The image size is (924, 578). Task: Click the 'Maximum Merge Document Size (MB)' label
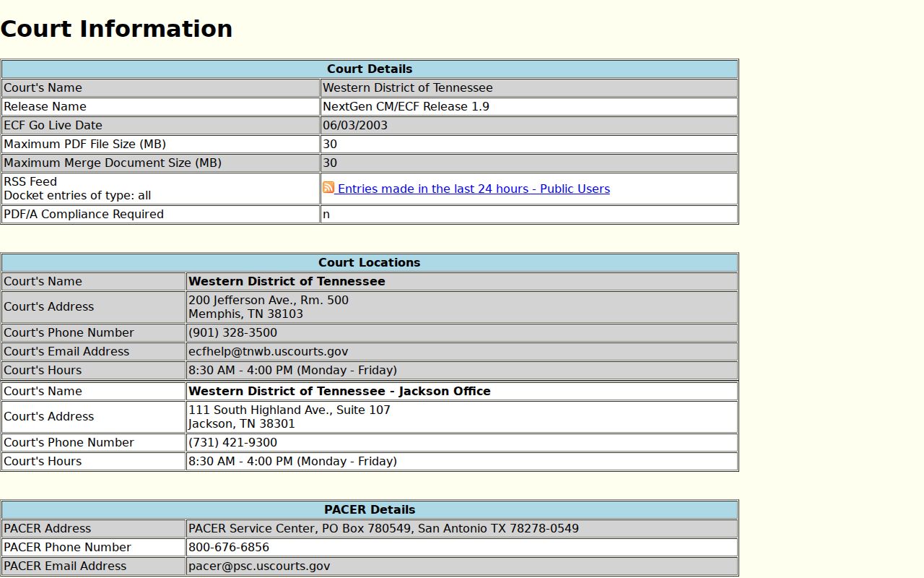point(113,163)
